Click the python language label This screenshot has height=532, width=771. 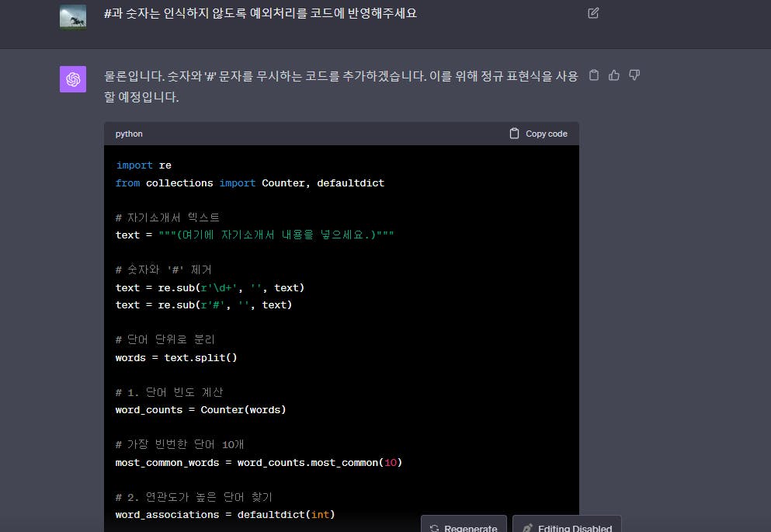tap(129, 134)
